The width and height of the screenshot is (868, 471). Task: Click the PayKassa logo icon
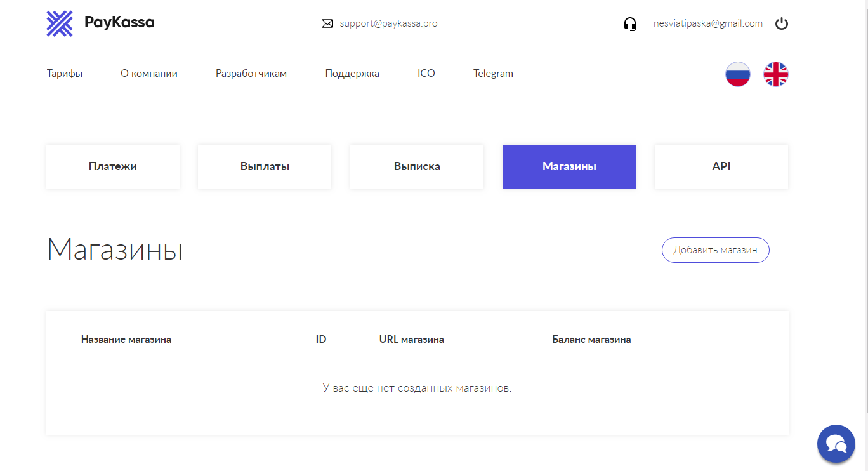tap(60, 23)
